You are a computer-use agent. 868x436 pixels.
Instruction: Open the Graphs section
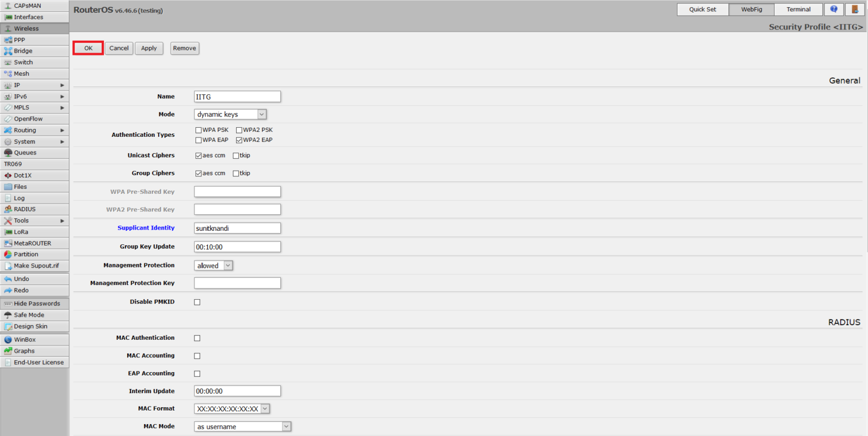(x=23, y=351)
